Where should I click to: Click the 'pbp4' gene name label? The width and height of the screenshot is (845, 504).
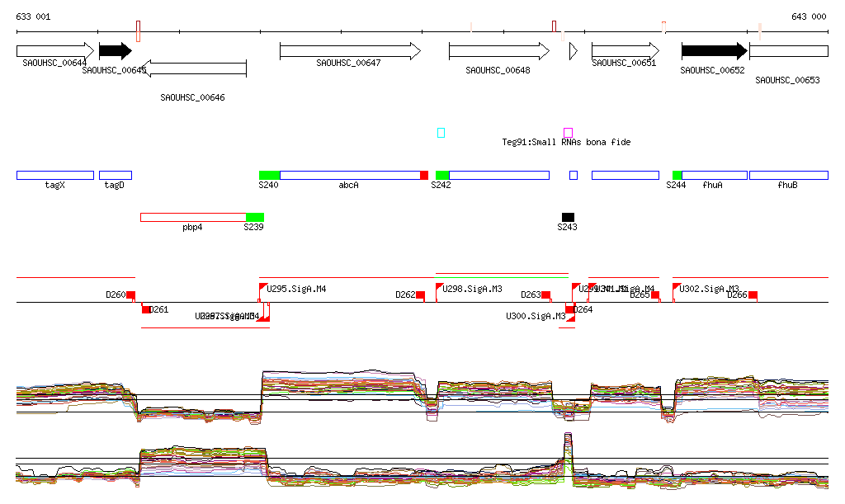pos(192,227)
